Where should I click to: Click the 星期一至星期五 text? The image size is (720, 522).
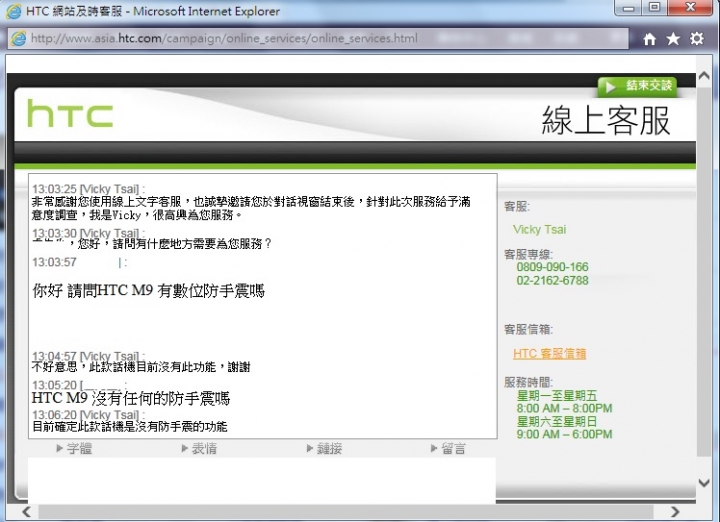(557, 395)
